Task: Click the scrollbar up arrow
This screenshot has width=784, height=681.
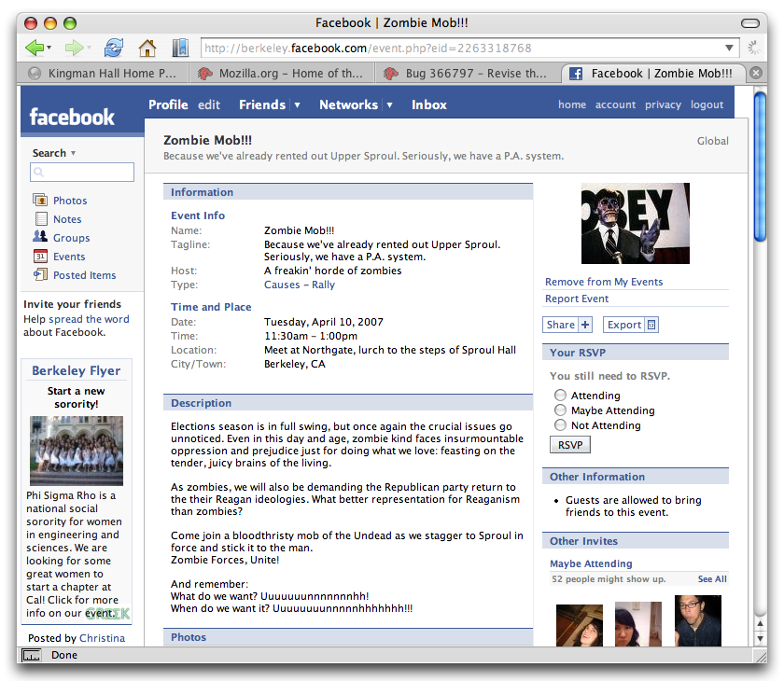Action: click(760, 623)
